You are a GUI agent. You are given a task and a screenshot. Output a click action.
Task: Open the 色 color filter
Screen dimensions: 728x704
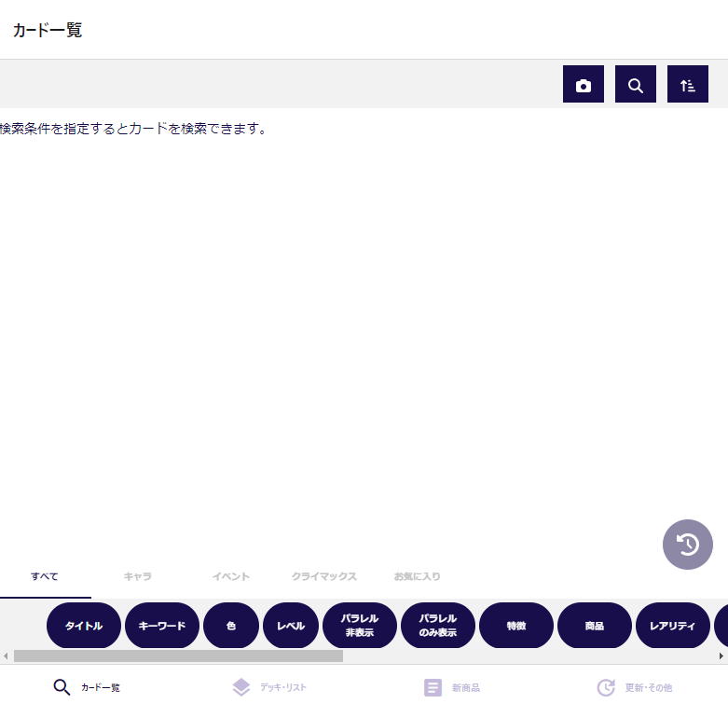pos(231,626)
